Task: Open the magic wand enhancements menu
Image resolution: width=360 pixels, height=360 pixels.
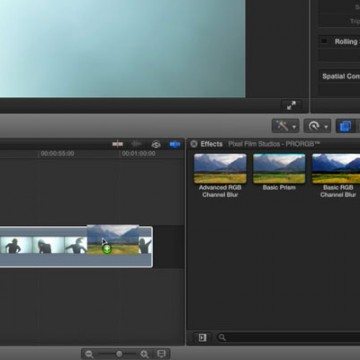Action: (x=286, y=126)
